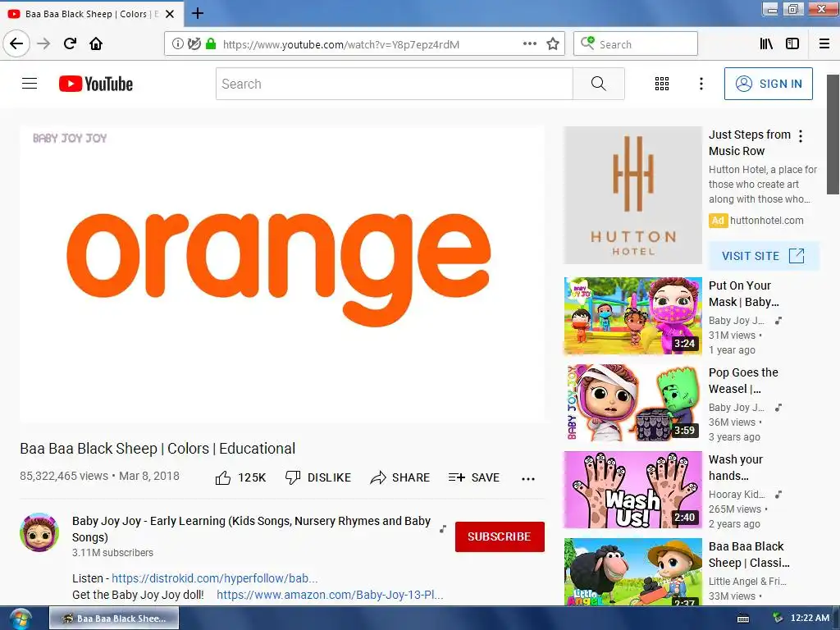The image size is (840, 630).
Task: Click the search one-off icon in browser search box
Action: pyautogui.click(x=587, y=43)
